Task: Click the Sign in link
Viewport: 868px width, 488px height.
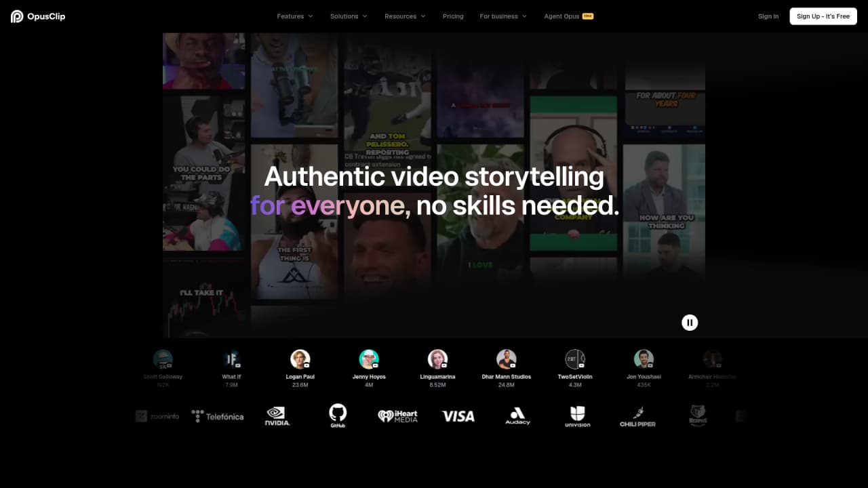Action: click(x=768, y=16)
